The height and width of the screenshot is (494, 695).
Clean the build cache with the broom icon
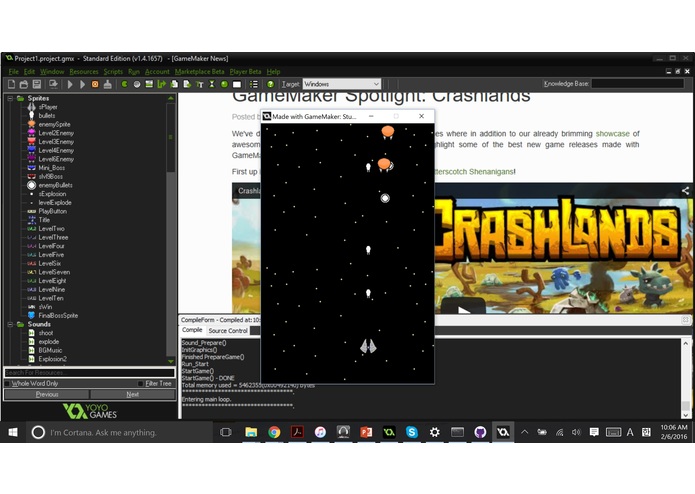[107, 84]
